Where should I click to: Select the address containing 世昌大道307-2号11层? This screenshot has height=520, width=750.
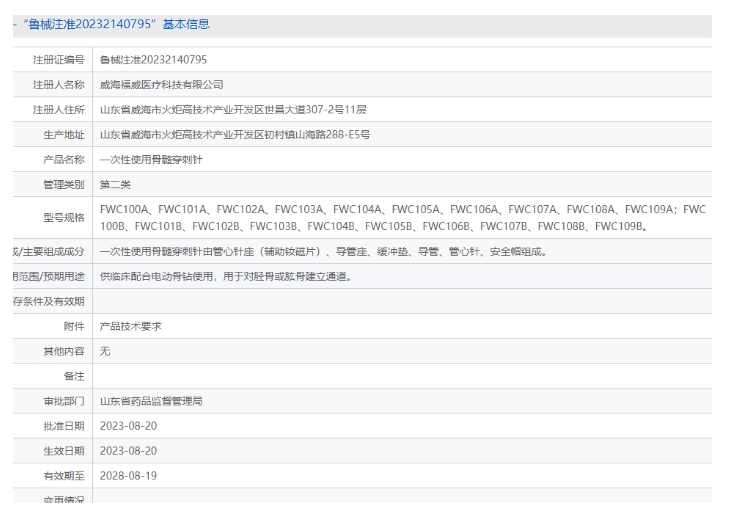233,110
